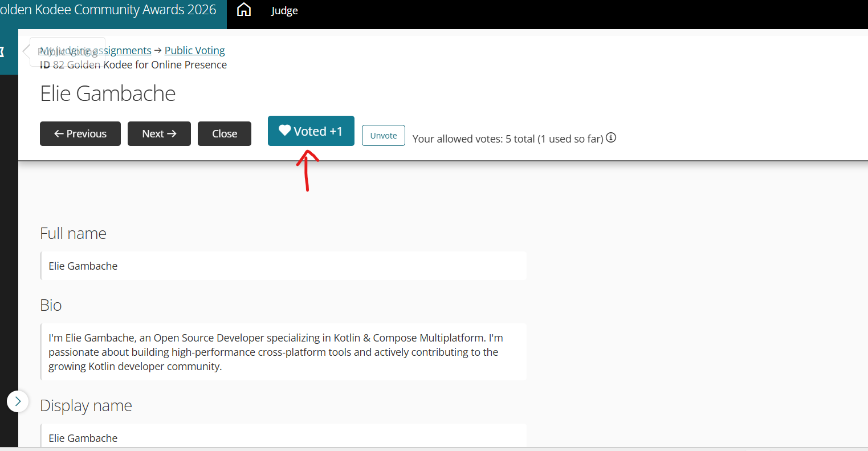
Task: Click the Elie Gambache page heading
Action: click(x=108, y=94)
